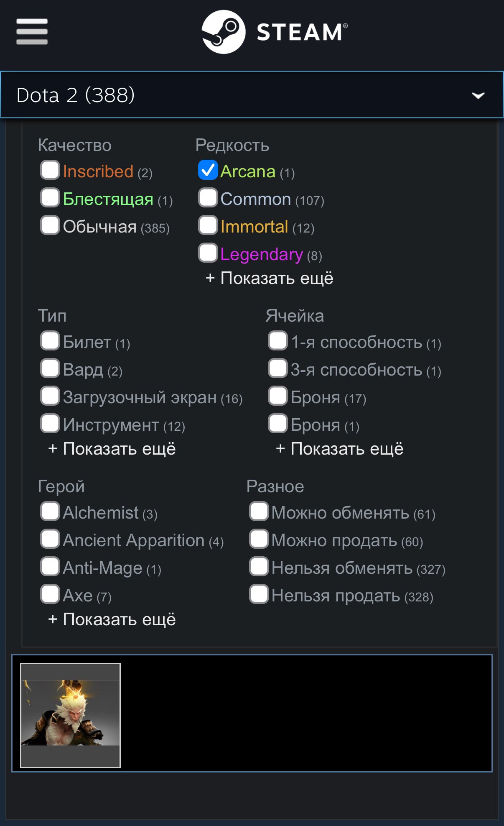Enable the Можно продать checkbox
The width and height of the screenshot is (504, 826).
coord(259,539)
